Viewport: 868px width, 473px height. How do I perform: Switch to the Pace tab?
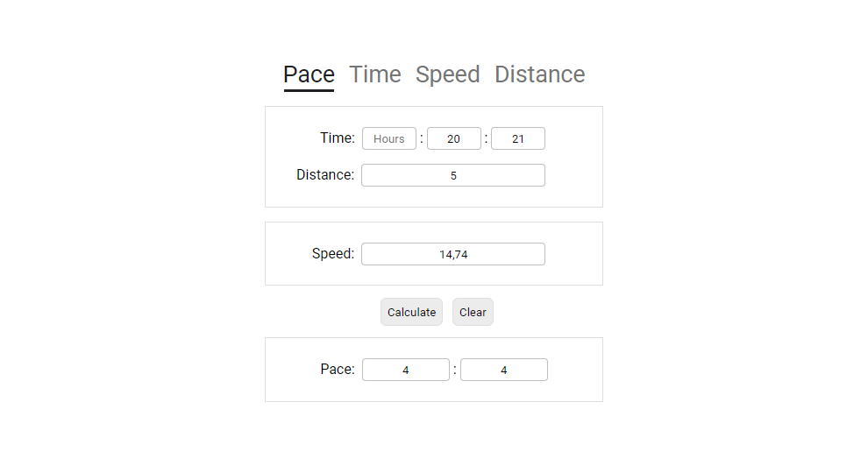pos(309,74)
